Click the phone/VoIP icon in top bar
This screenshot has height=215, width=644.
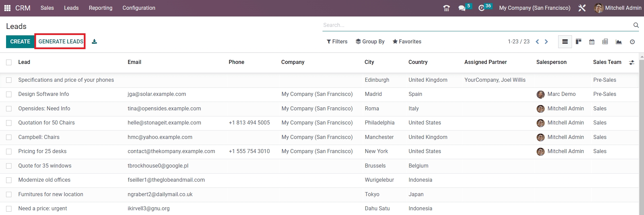click(x=446, y=8)
